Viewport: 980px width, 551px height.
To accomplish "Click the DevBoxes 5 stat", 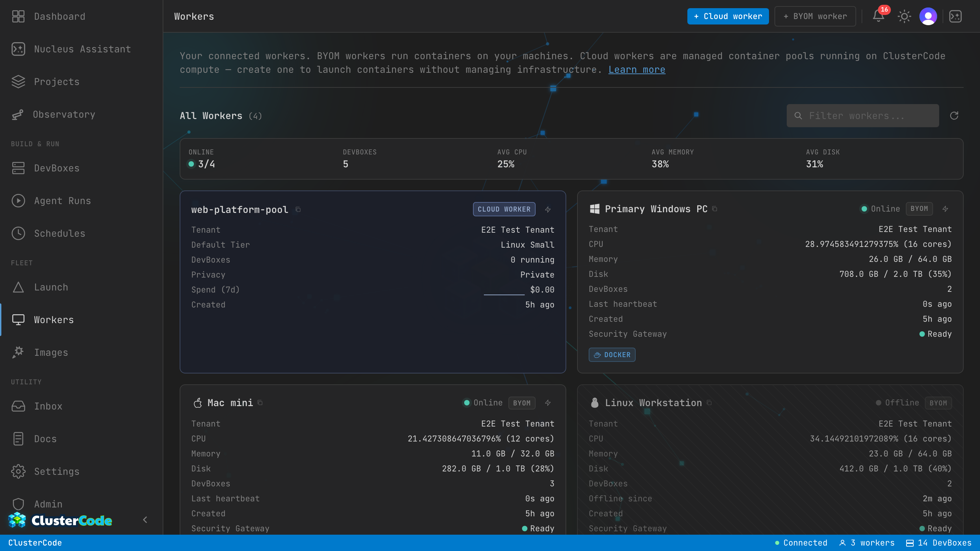I will 360,159.
